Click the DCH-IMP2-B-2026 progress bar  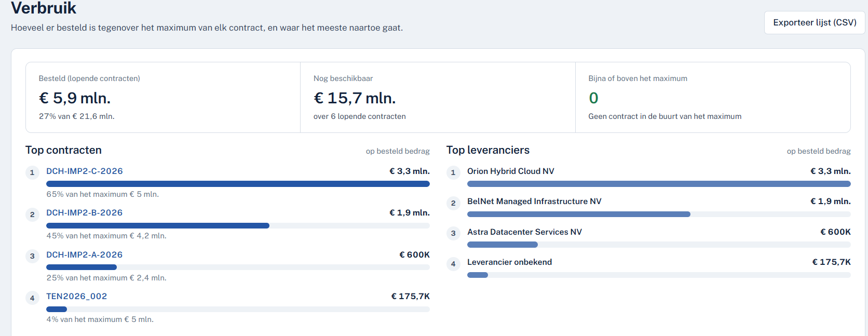tap(238, 226)
